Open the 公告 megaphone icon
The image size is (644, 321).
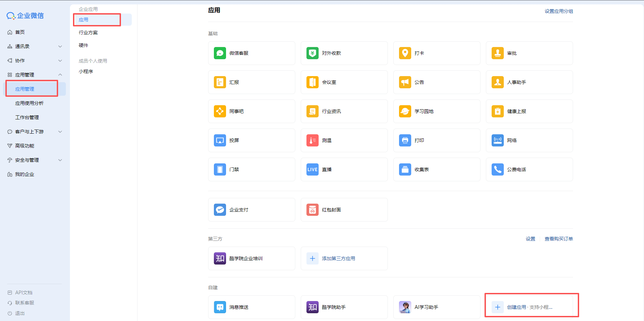(x=405, y=82)
